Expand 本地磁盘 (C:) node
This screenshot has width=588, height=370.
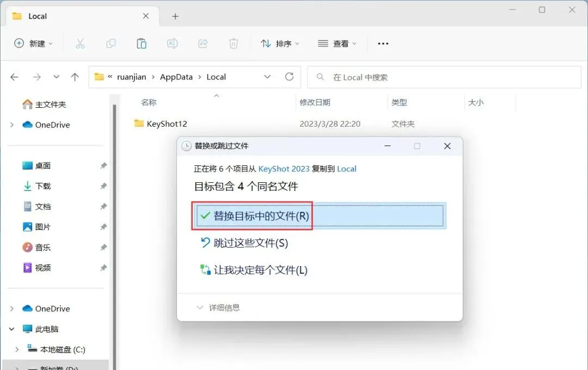[x=17, y=349]
